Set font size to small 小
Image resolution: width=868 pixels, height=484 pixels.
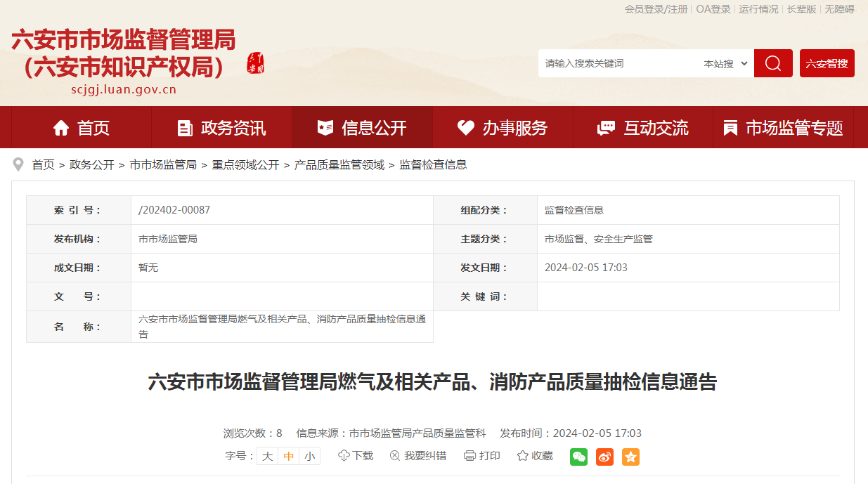(x=309, y=456)
